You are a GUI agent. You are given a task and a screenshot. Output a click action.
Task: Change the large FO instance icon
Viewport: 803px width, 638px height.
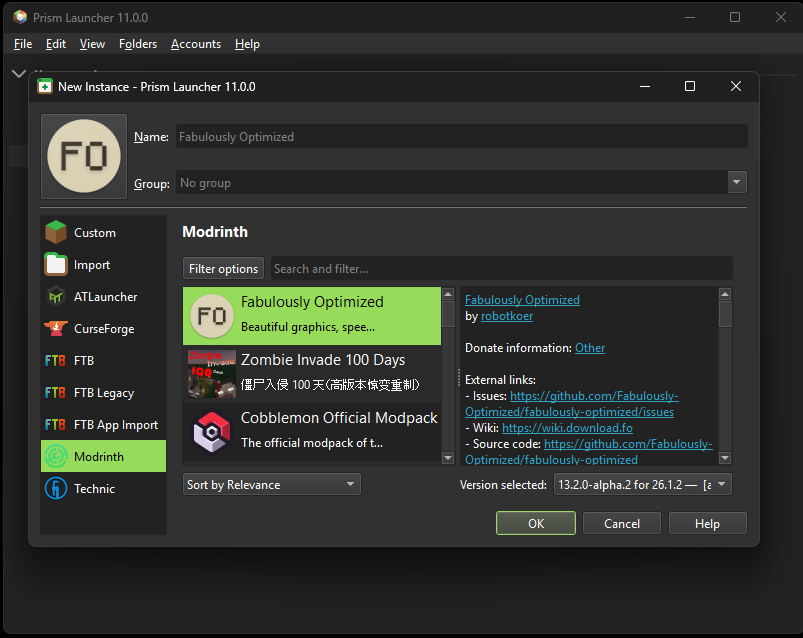click(84, 156)
